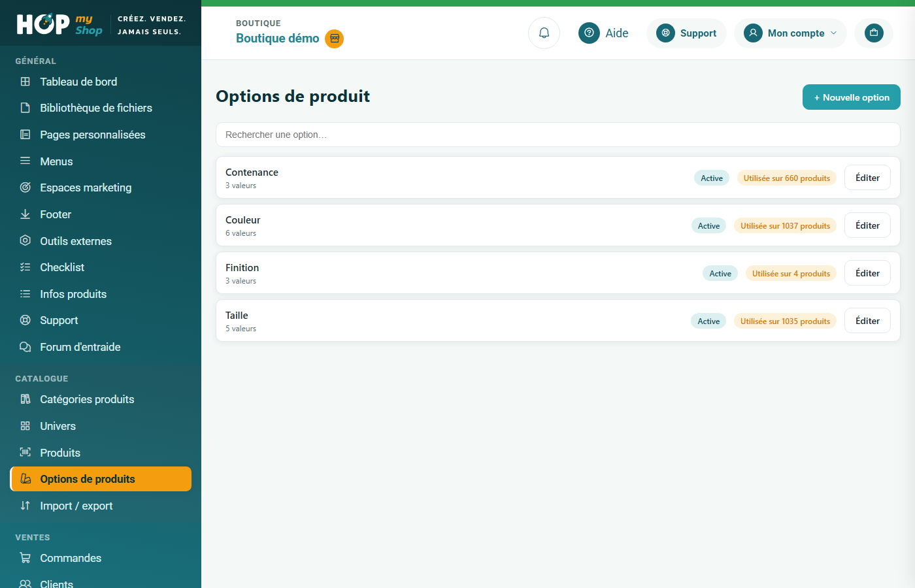
Task: Click the Finition option name
Action: [x=242, y=268]
